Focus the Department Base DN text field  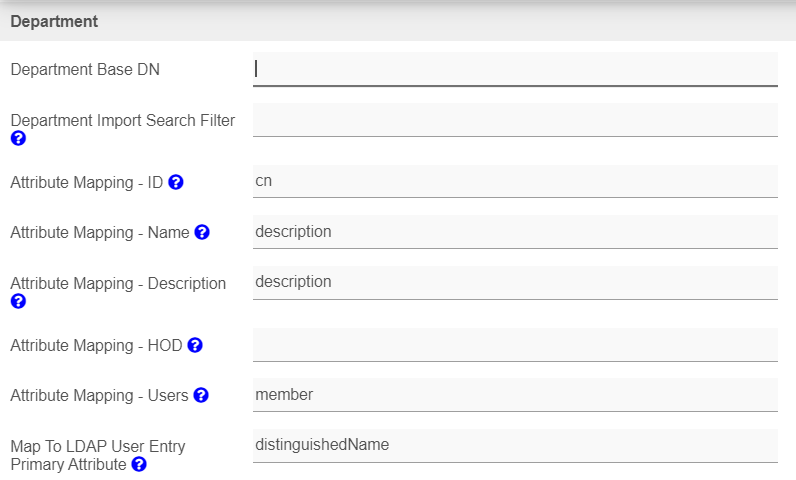point(515,69)
